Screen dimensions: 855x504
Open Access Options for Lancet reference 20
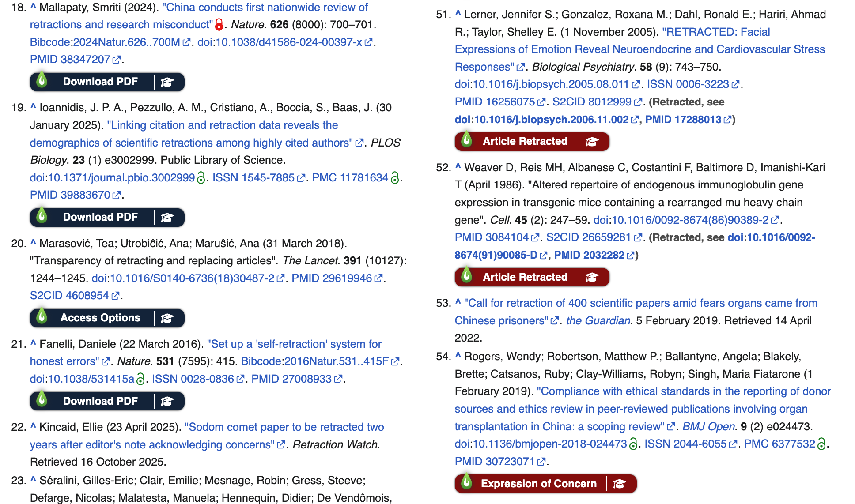click(x=100, y=318)
